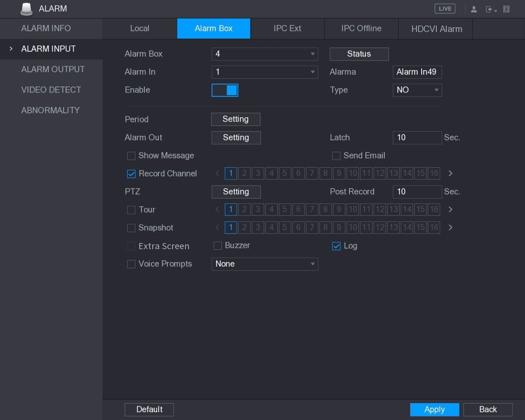
Task: Open Period Setting
Action: click(x=236, y=119)
